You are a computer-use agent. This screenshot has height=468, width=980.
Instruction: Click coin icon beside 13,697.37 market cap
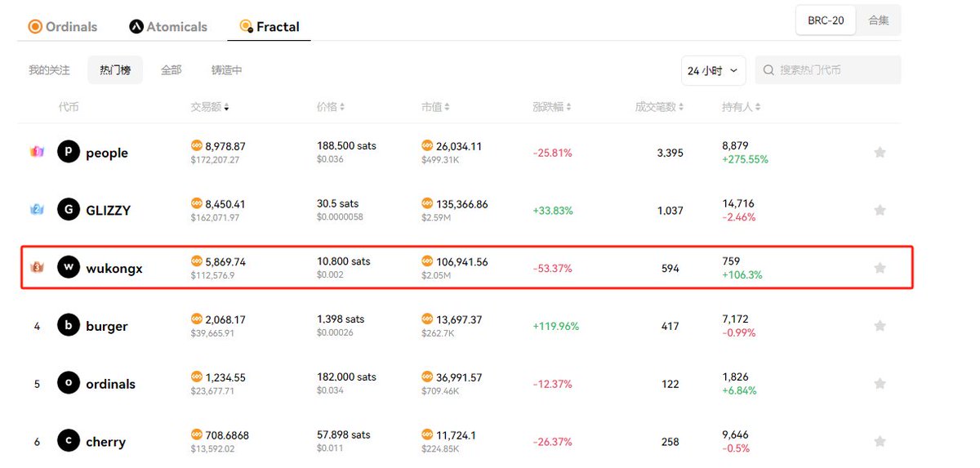427,319
